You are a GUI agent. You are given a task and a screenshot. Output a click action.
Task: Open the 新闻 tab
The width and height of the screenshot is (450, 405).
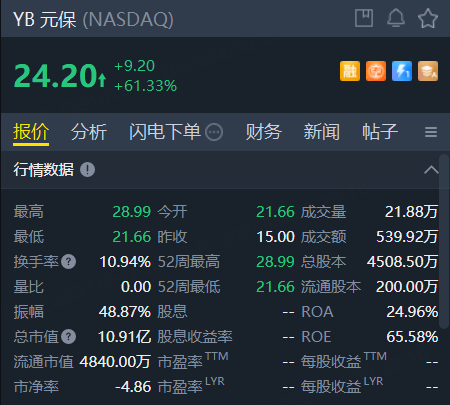pyautogui.click(x=321, y=132)
